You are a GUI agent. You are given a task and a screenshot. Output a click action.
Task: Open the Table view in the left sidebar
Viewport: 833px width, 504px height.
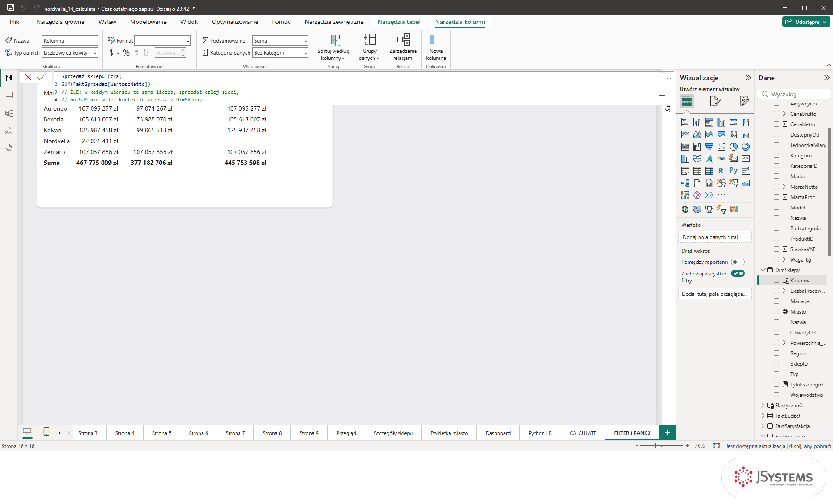(x=9, y=95)
